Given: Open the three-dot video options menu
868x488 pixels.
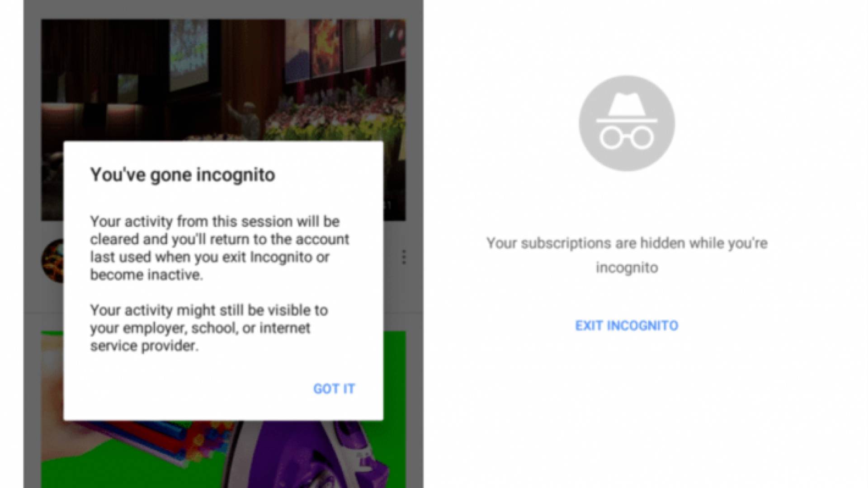Looking at the screenshot, I should [x=404, y=257].
